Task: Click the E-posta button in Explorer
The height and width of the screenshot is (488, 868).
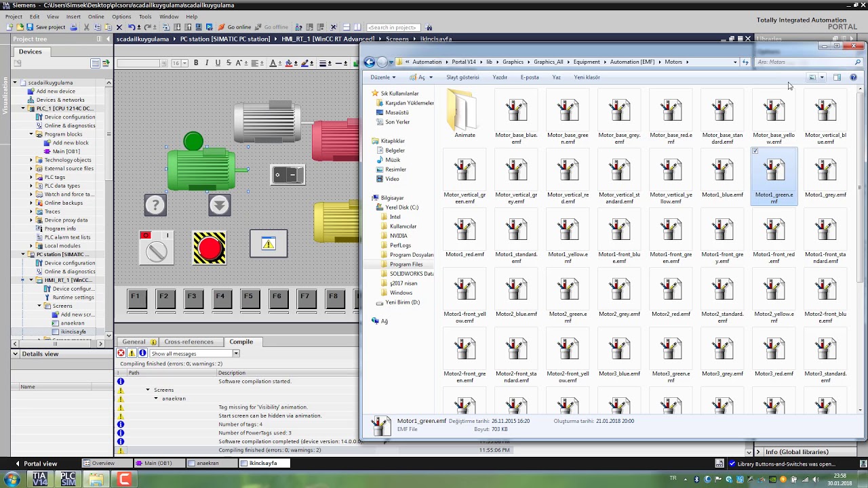Action: pyautogui.click(x=530, y=77)
